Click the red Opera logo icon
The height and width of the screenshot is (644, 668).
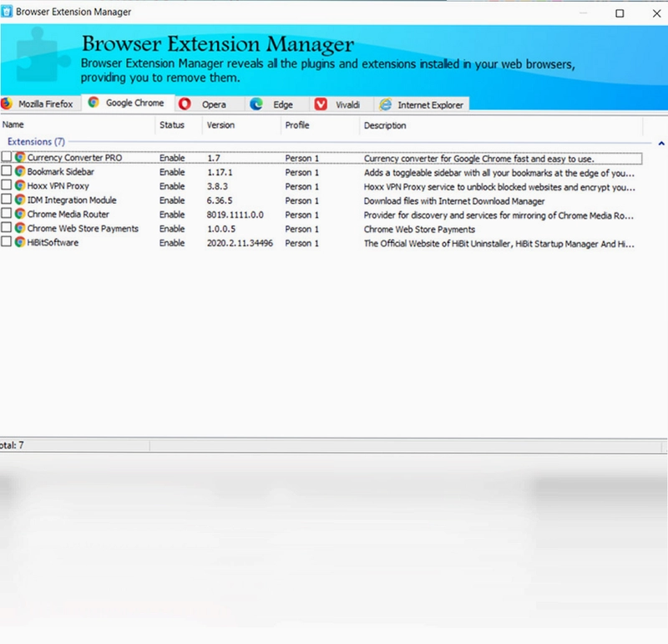(x=185, y=104)
